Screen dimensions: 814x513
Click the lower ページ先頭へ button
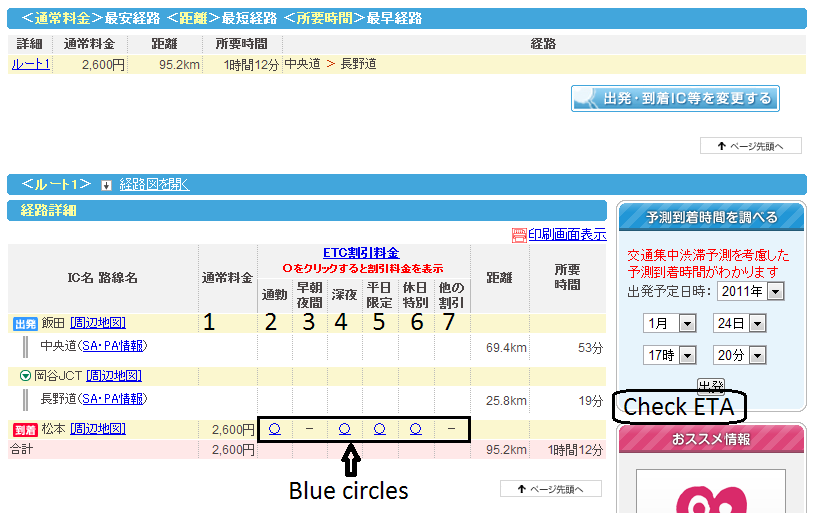point(551,489)
